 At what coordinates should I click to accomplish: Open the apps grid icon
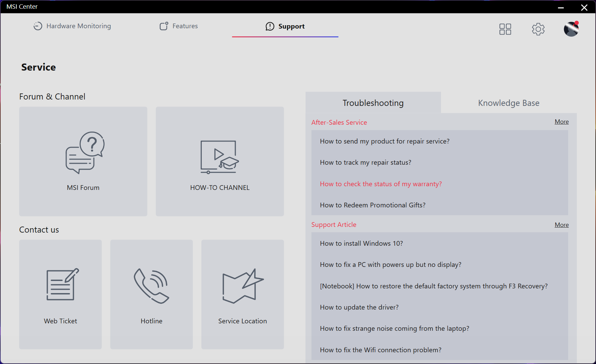click(x=505, y=29)
